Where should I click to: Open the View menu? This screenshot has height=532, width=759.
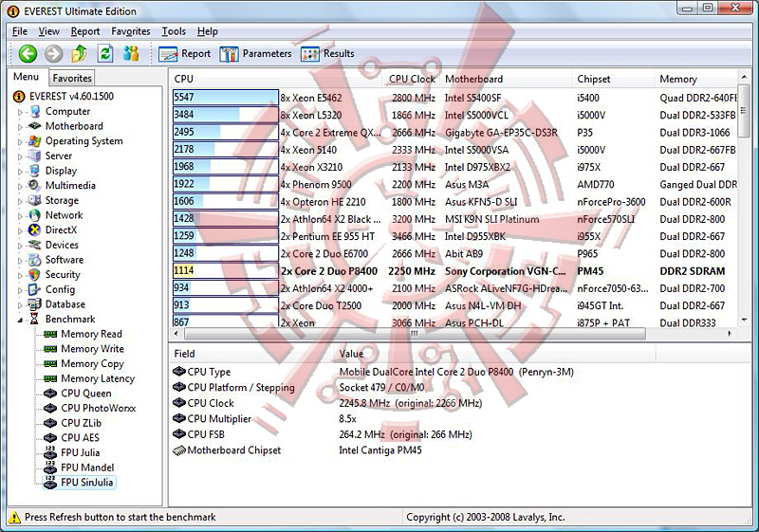(49, 31)
